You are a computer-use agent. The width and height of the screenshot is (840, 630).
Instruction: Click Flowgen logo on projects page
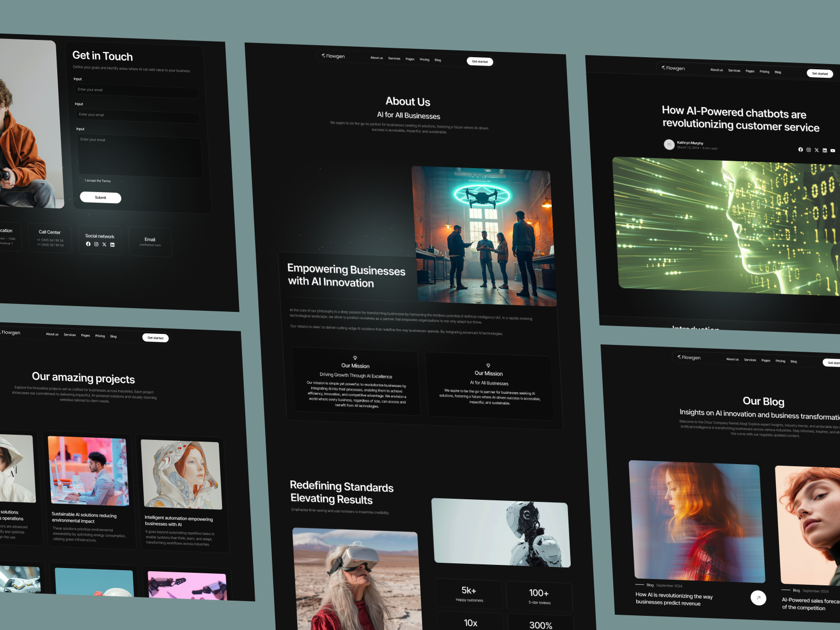click(9, 332)
